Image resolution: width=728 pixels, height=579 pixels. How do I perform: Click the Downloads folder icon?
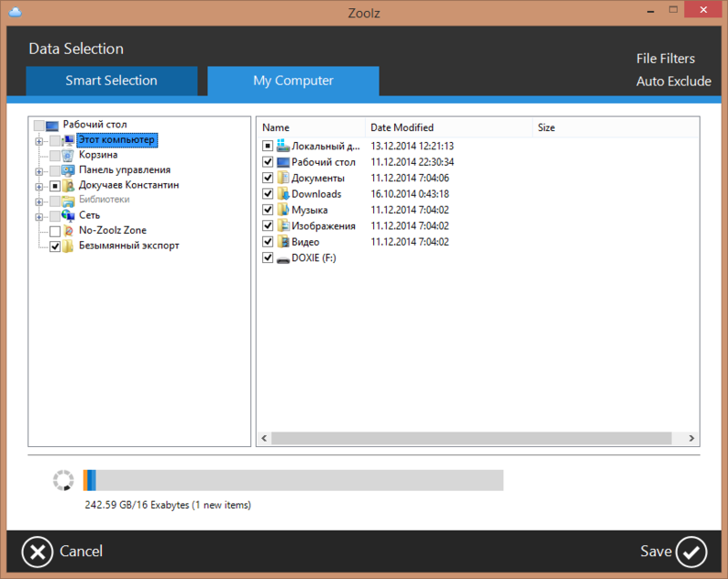283,194
